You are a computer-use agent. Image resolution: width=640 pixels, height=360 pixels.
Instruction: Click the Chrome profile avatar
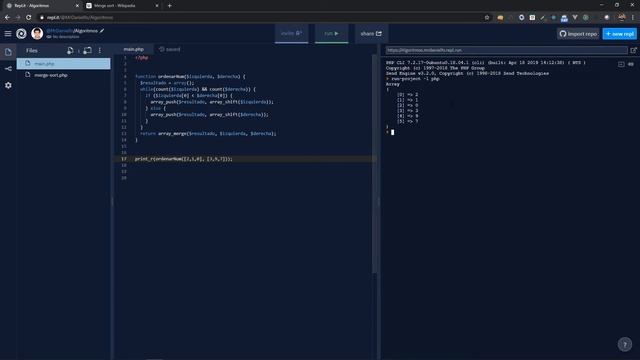click(x=622, y=17)
